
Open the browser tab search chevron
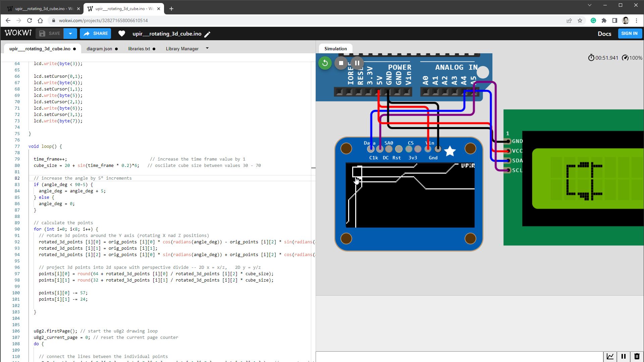pyautogui.click(x=590, y=5)
